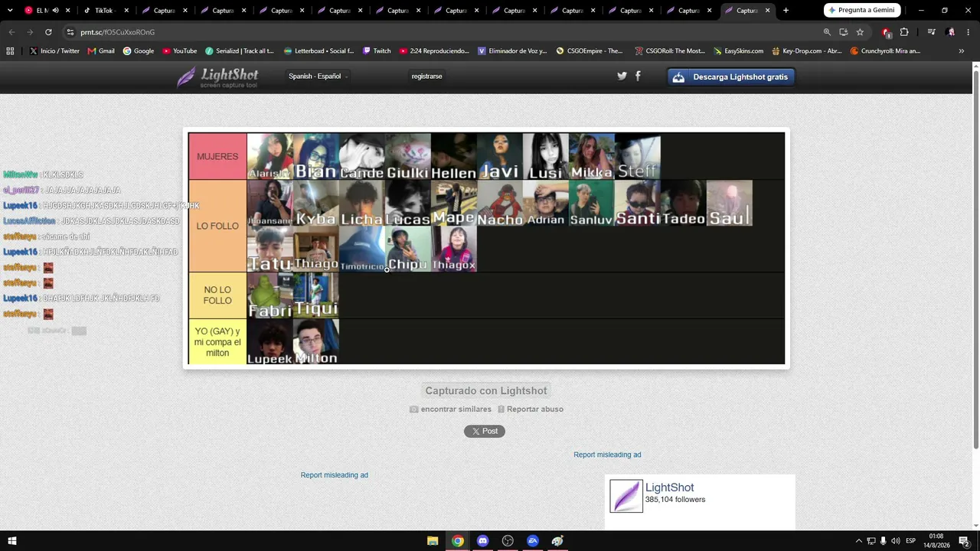Click the LightShot logo thumbnail in the followers widget
The image size is (980, 551).
click(x=626, y=496)
